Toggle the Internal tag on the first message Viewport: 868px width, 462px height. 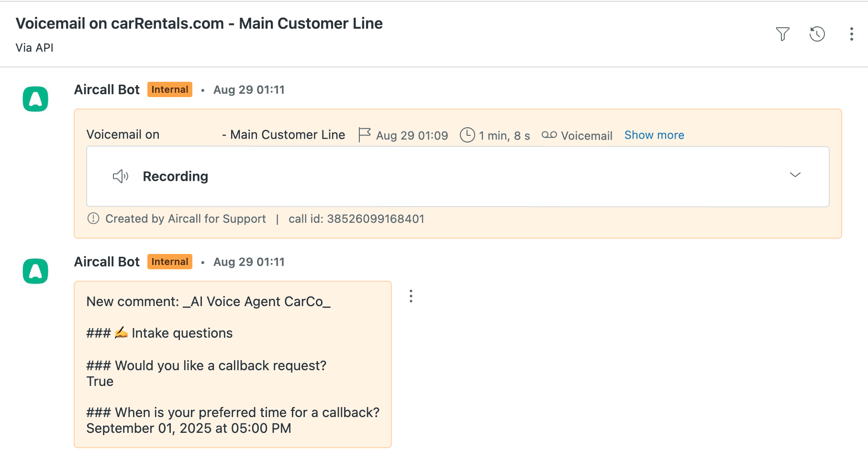169,89
